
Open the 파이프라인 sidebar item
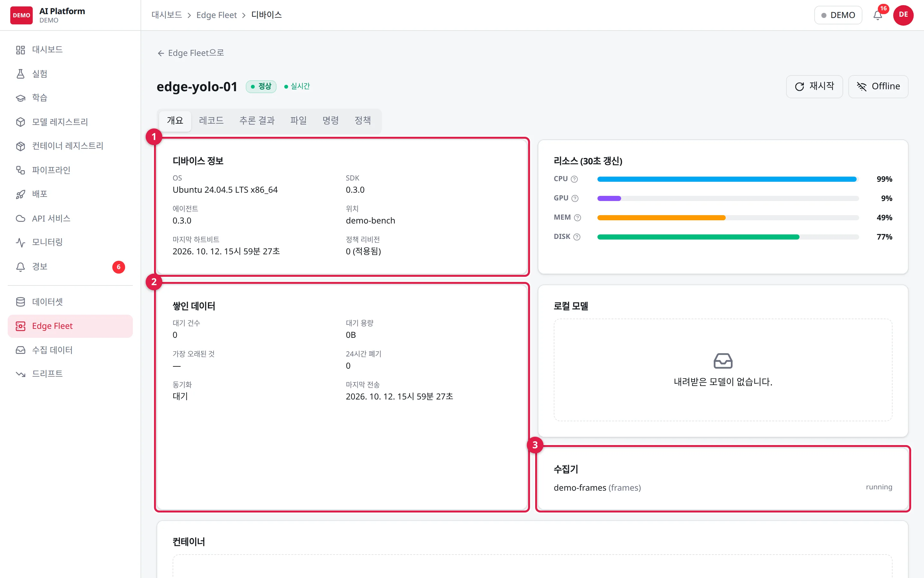[70, 170]
